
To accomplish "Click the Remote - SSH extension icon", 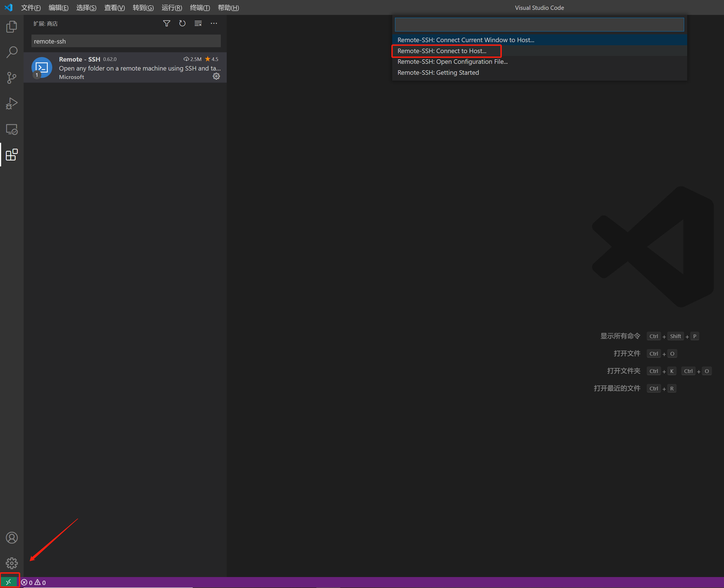I will 41,67.
